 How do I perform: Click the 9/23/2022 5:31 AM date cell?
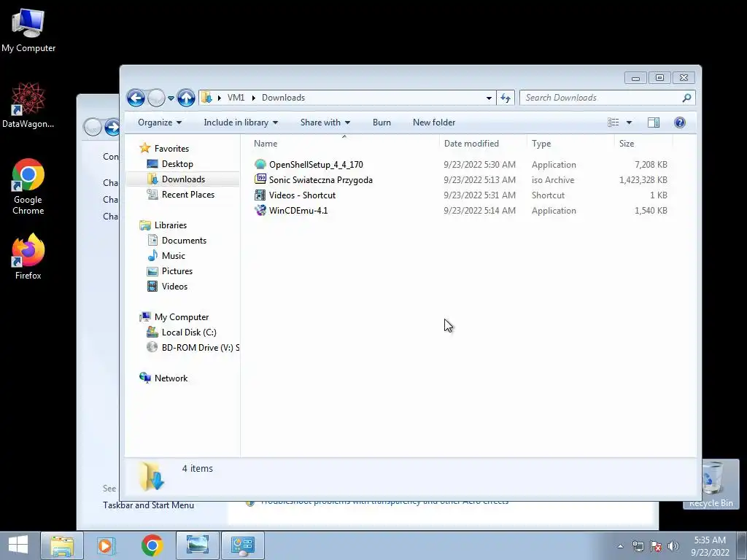click(x=479, y=195)
